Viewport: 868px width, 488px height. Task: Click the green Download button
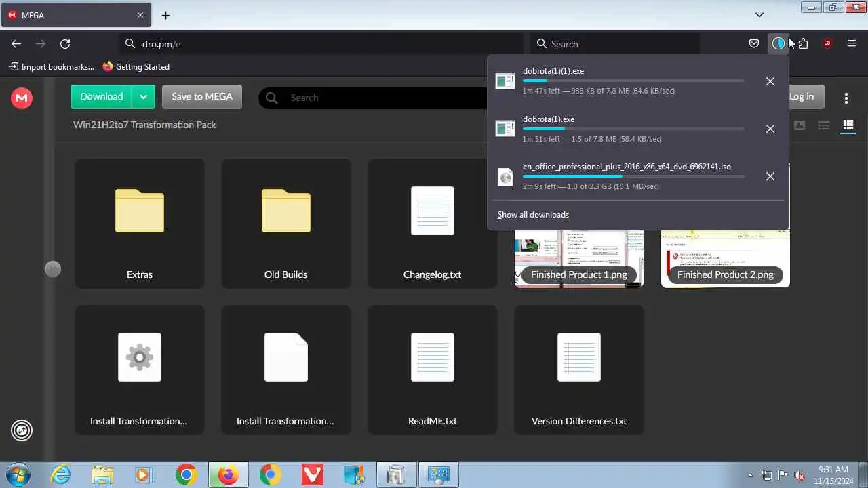[101, 97]
